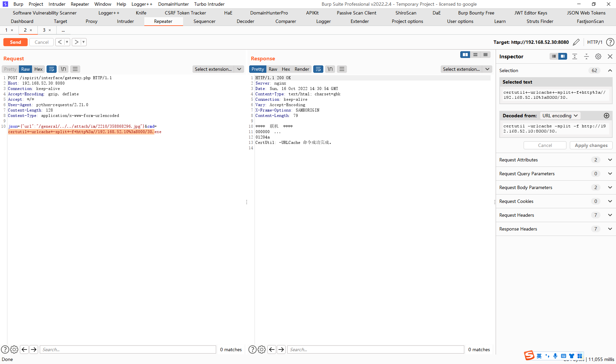The image size is (616, 364).
Task: Expand Response Headers section
Action: coord(610,229)
